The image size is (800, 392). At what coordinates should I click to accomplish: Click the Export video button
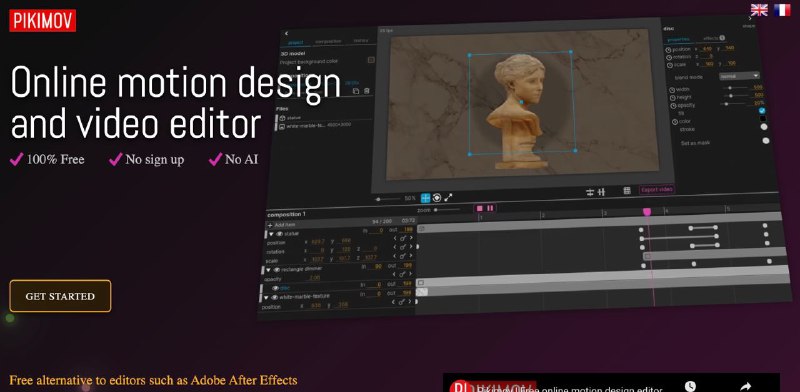tap(657, 189)
